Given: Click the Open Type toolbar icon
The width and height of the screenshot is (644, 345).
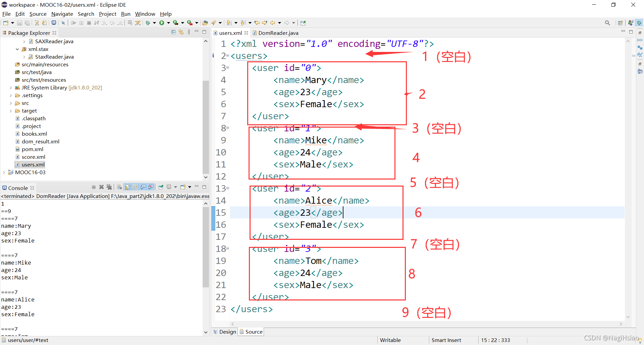Looking at the screenshot, I should pyautogui.click(x=205, y=23).
